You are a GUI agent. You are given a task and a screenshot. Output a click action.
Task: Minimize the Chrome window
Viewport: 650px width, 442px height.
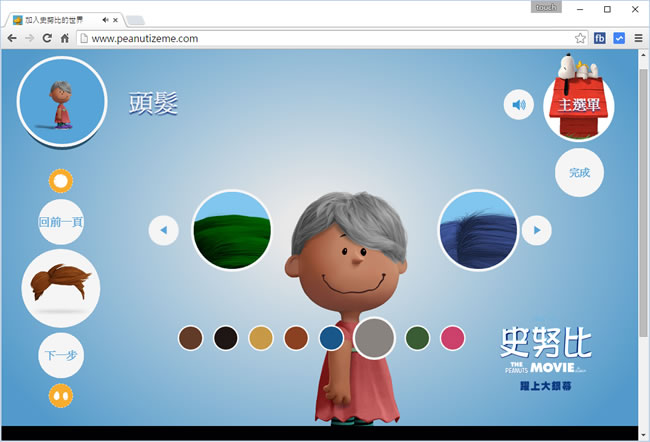point(580,9)
